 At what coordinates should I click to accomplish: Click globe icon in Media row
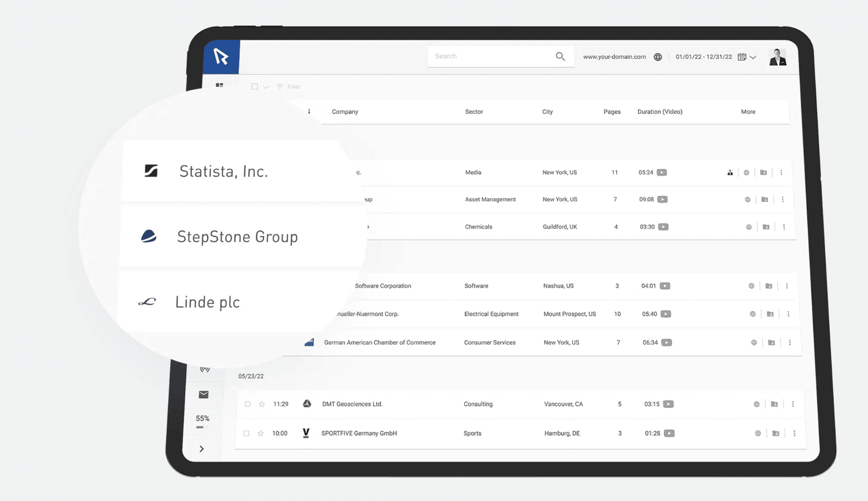[x=746, y=173]
